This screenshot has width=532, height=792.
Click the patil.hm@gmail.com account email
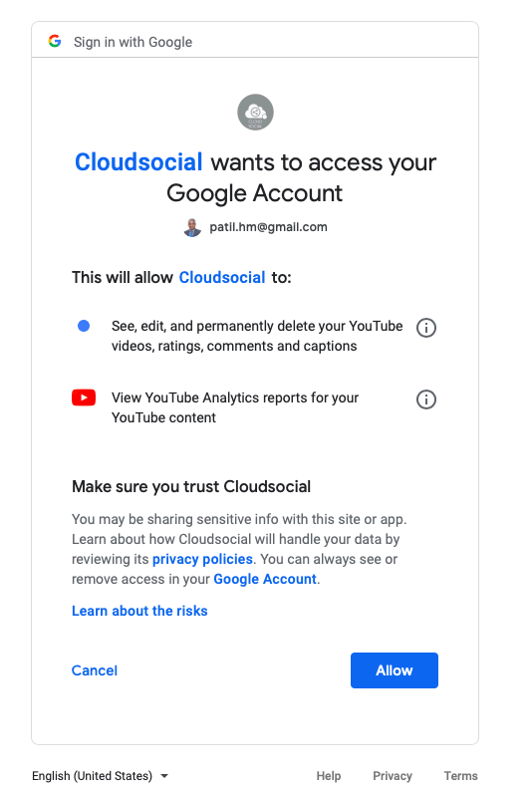coord(268,227)
